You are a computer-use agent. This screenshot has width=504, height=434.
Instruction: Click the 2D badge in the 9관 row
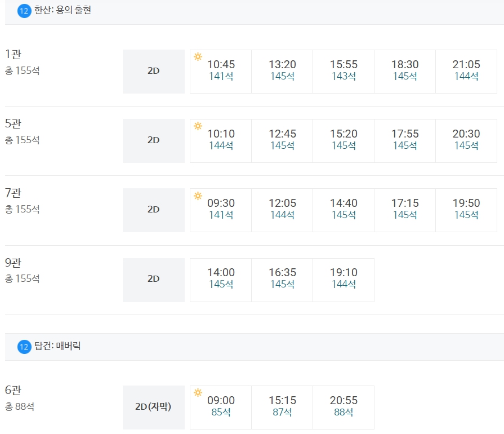(x=153, y=280)
